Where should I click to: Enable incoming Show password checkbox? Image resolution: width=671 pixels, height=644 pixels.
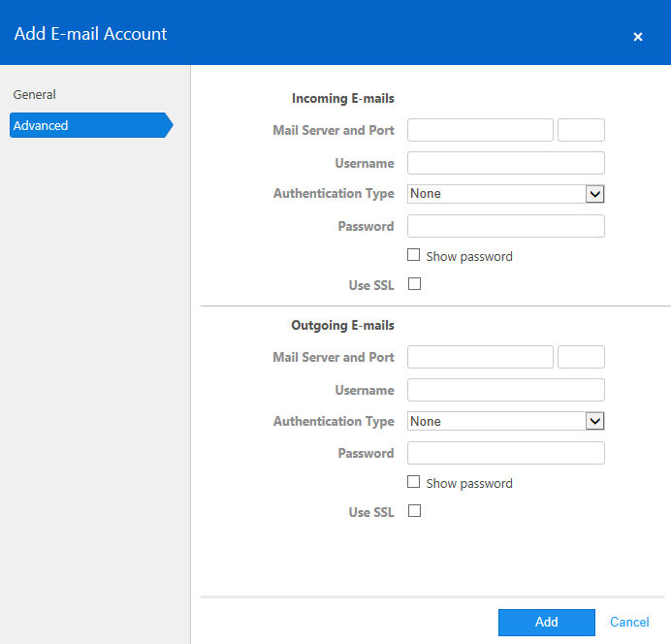pyautogui.click(x=413, y=255)
